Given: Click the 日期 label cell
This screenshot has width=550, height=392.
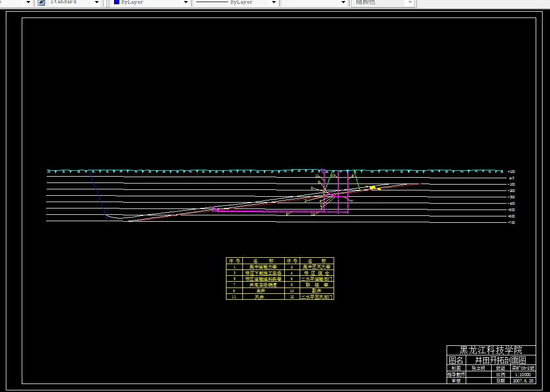Looking at the screenshot, I should point(501,381).
